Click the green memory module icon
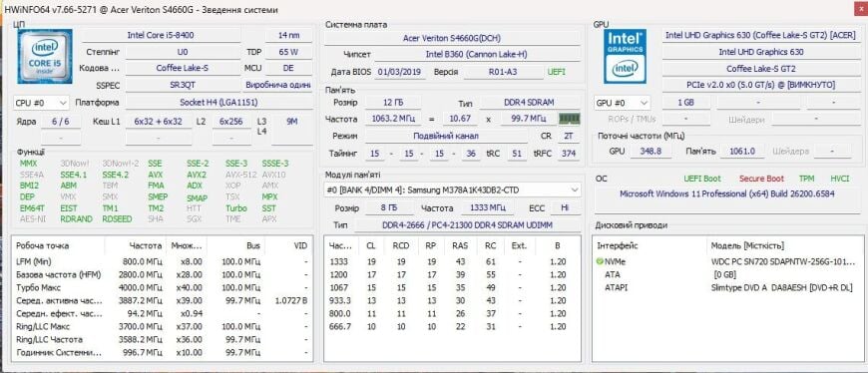Viewport: 868px width, 373px height. pos(569,119)
